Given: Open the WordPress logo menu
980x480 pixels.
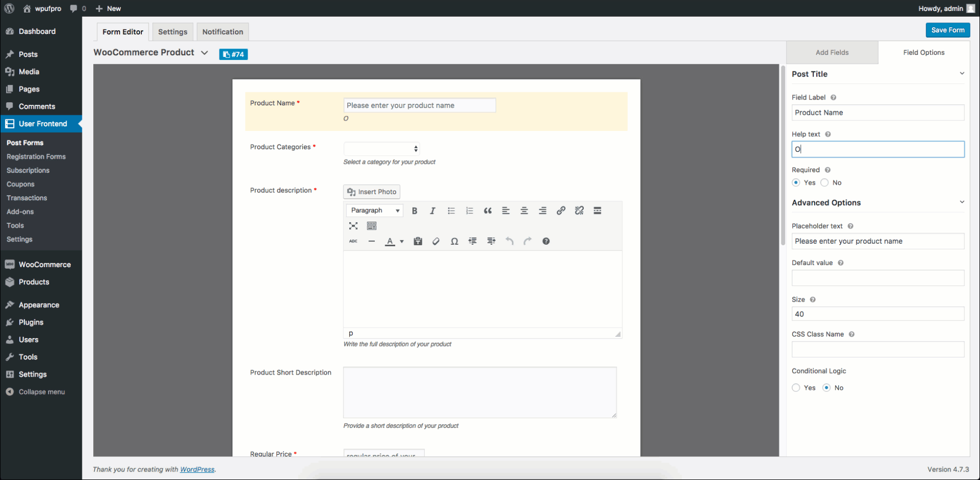Looking at the screenshot, I should point(9,8).
